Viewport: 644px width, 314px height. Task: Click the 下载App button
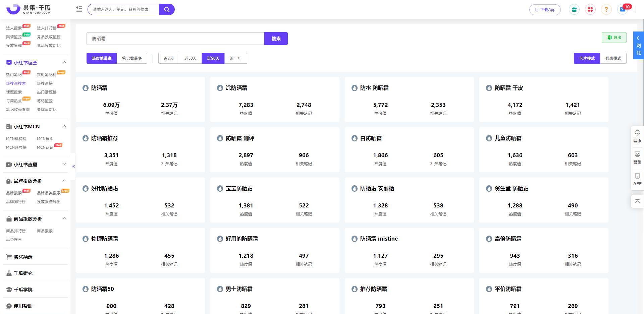pyautogui.click(x=545, y=9)
